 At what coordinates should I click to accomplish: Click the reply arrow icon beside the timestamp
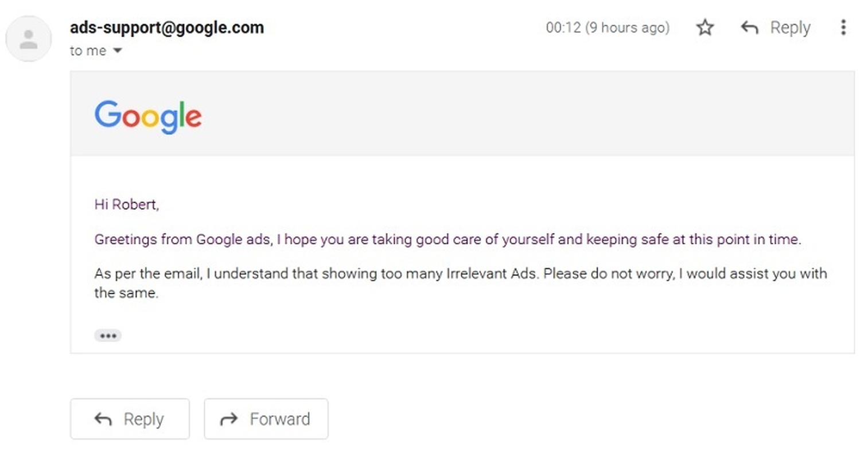pyautogui.click(x=749, y=28)
